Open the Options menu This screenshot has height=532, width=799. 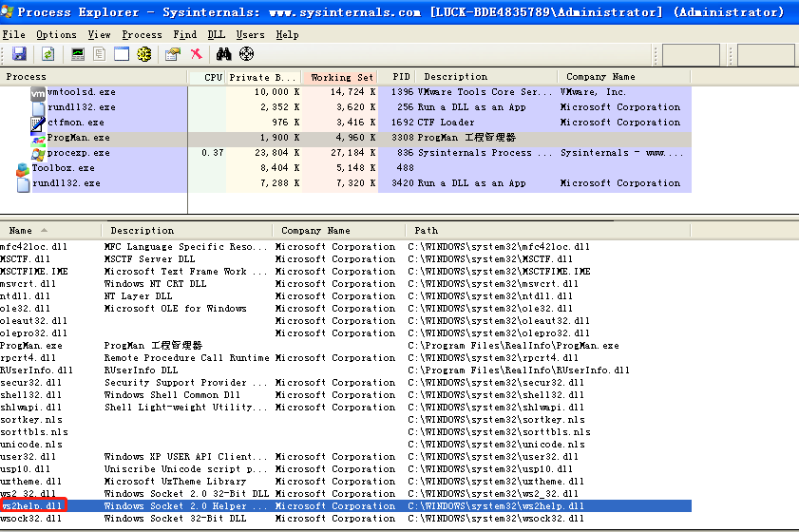56,34
